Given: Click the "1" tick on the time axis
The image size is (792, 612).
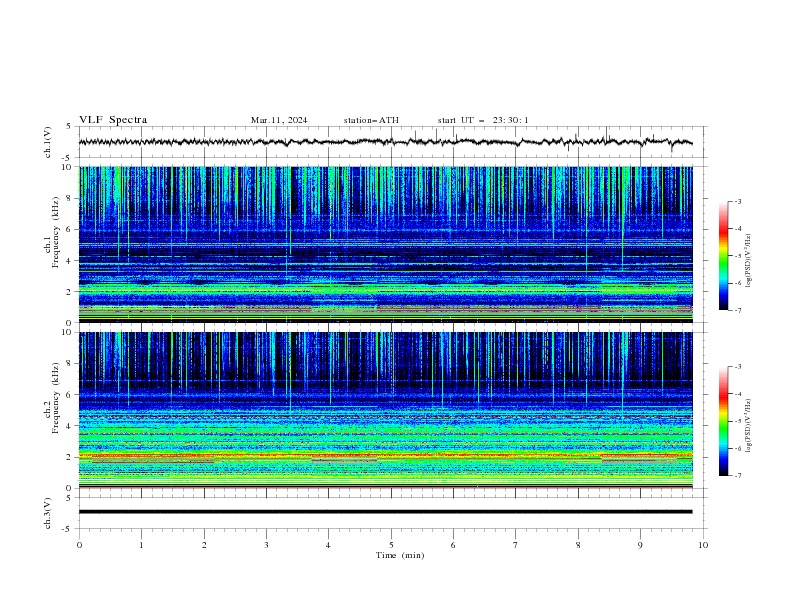Looking at the screenshot, I should click(x=141, y=545).
